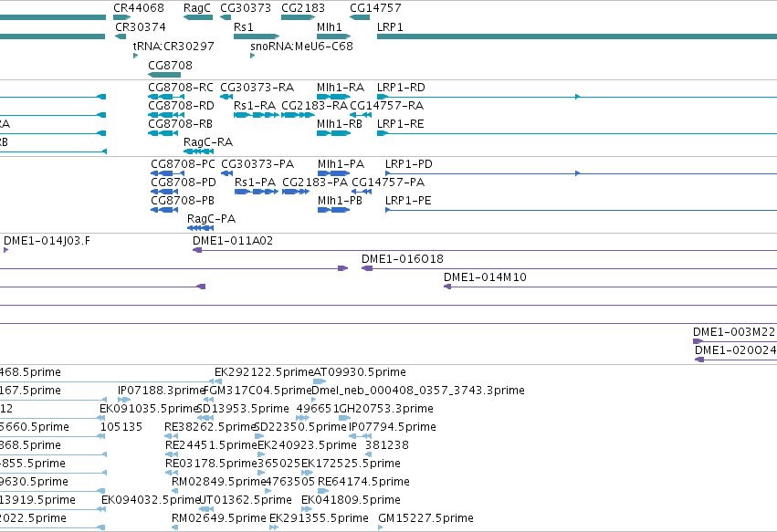Click the DME1-020O24 clone label

click(735, 350)
